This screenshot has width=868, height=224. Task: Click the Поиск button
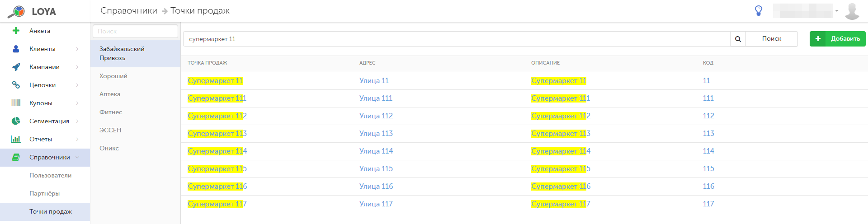[x=772, y=39]
